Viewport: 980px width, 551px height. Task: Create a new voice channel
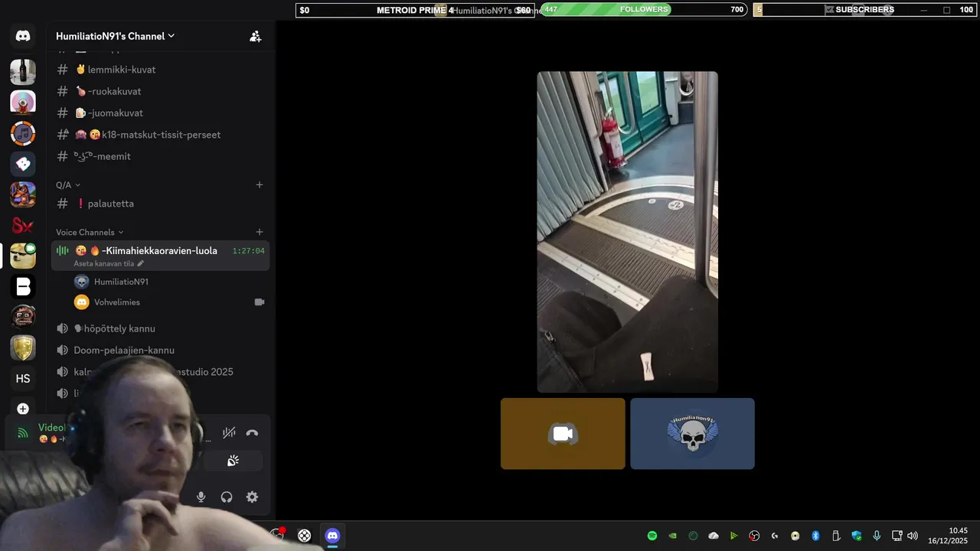point(260,233)
